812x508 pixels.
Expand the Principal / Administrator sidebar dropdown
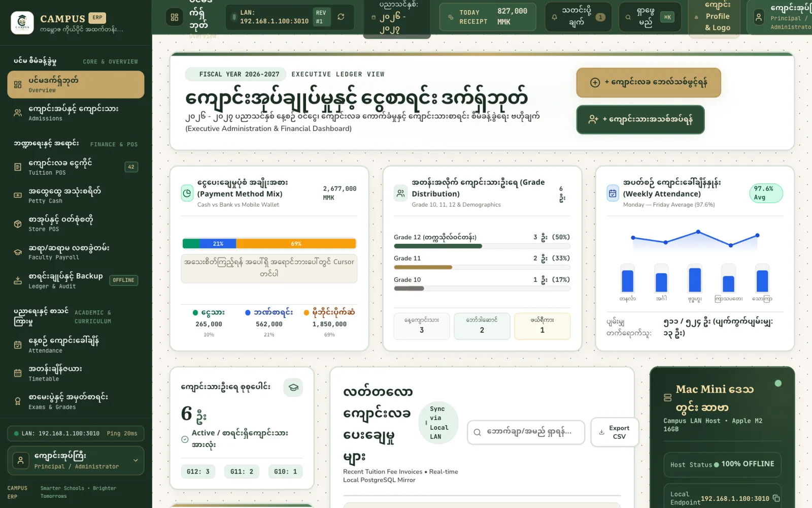click(x=76, y=460)
